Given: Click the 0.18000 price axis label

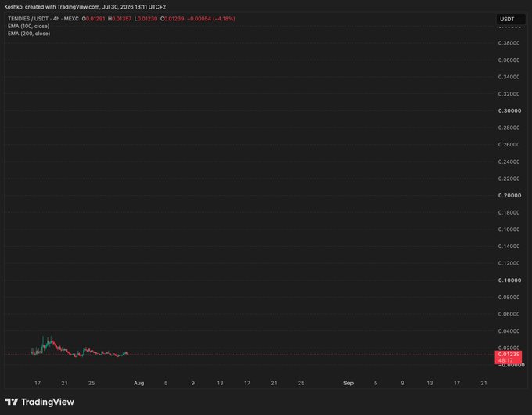Looking at the screenshot, I should [509, 212].
